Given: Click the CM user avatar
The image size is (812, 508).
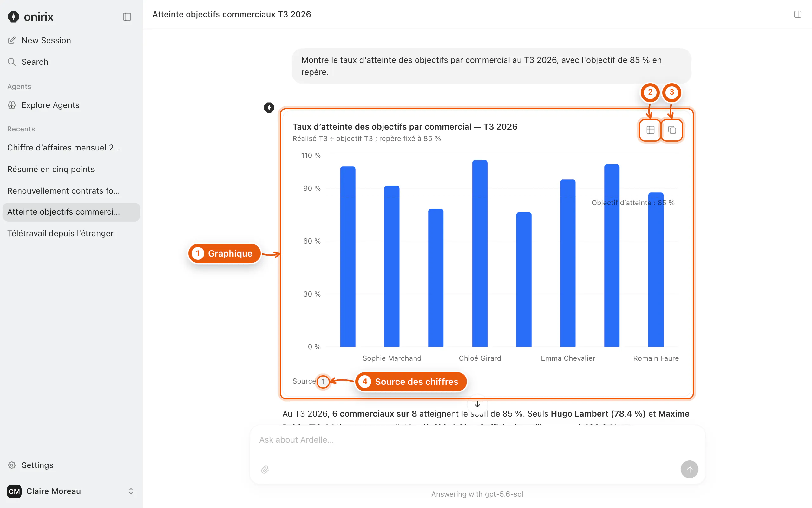Looking at the screenshot, I should click(x=14, y=491).
